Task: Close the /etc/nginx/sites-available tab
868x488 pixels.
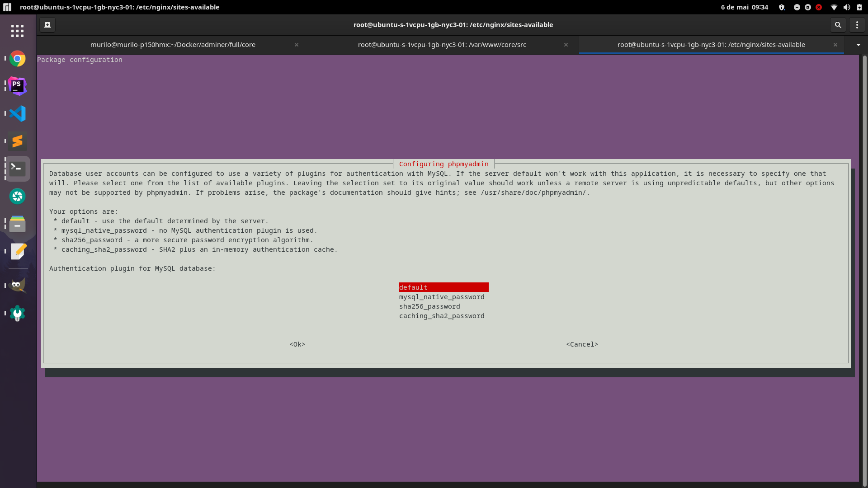Action: (835, 45)
